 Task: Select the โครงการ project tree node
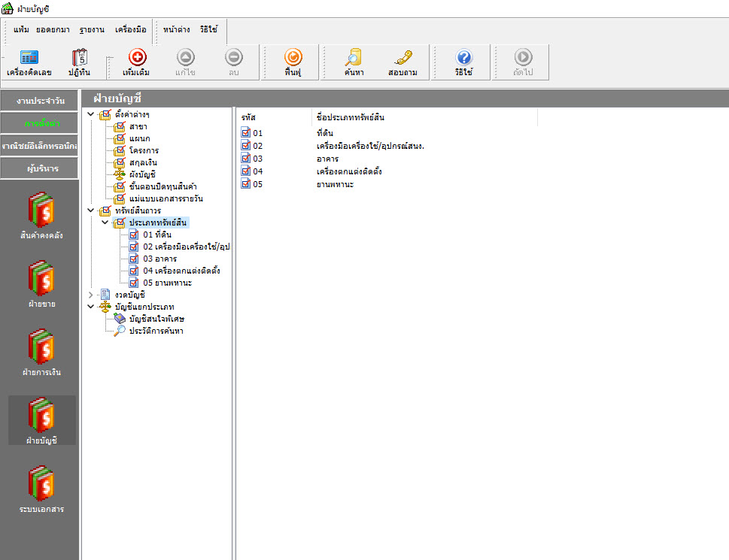[144, 150]
